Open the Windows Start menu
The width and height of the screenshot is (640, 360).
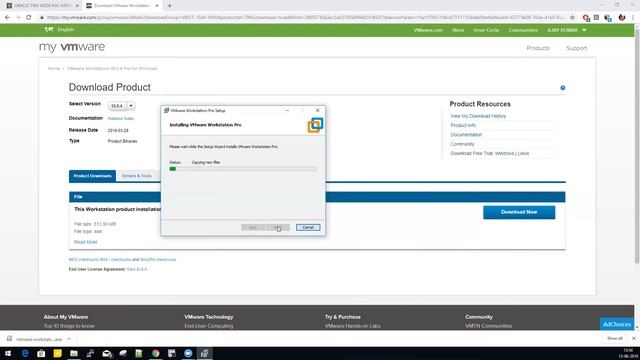coord(8,353)
